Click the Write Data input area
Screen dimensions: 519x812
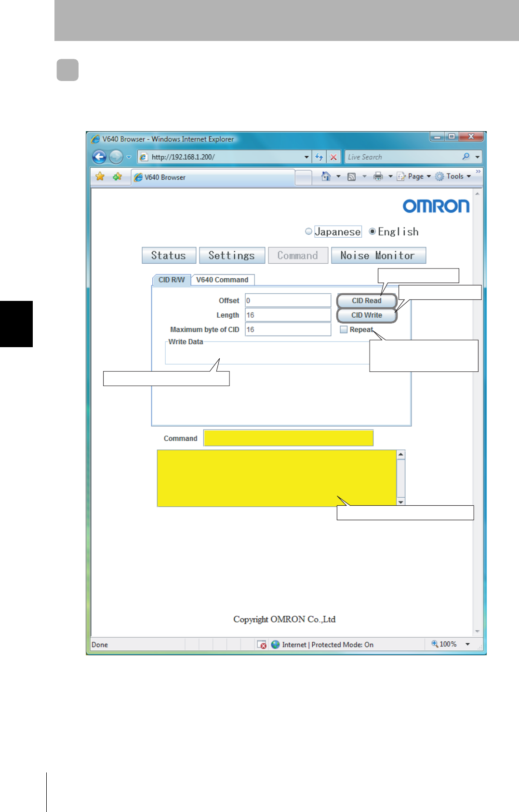coord(267,354)
